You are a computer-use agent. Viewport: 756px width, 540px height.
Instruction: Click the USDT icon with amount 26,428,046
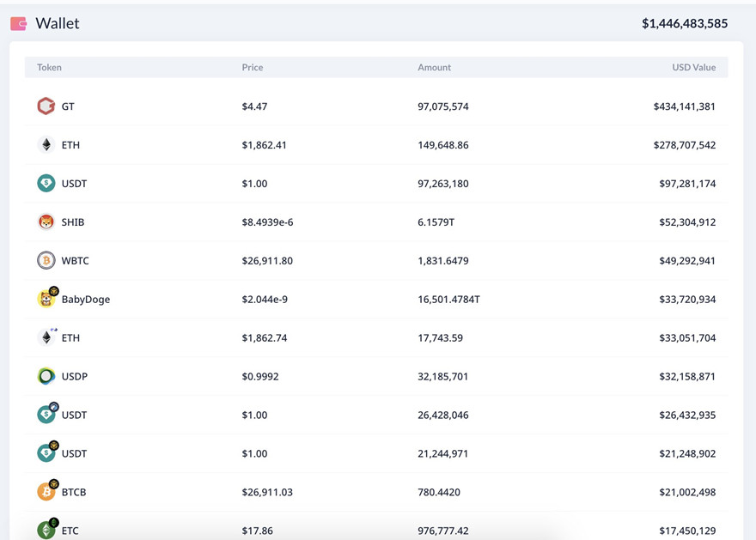tap(47, 413)
